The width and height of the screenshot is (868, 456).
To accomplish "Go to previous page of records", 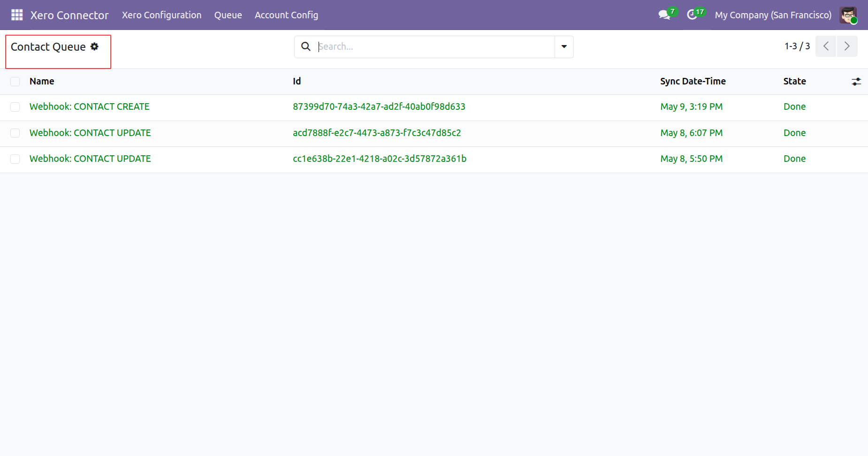I will click(826, 46).
